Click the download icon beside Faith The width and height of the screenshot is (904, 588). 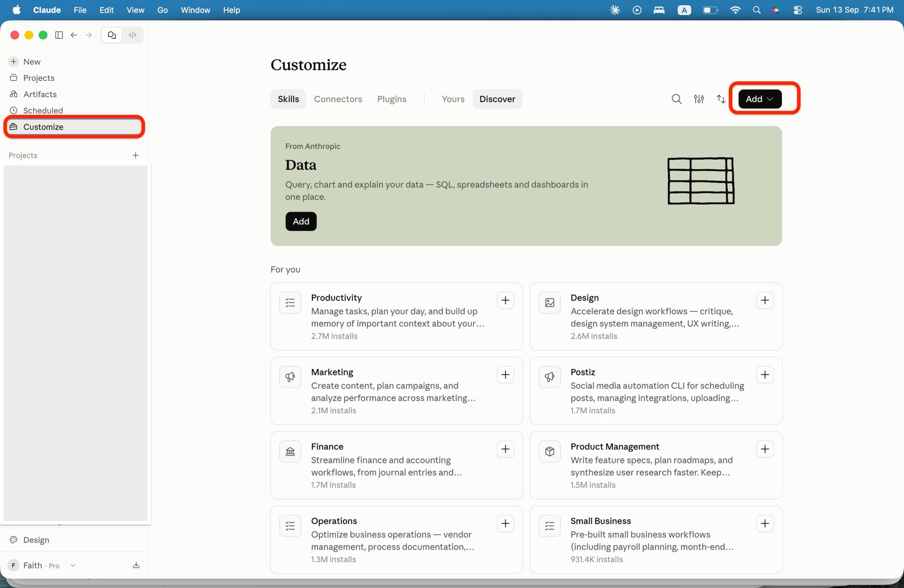[x=136, y=565]
